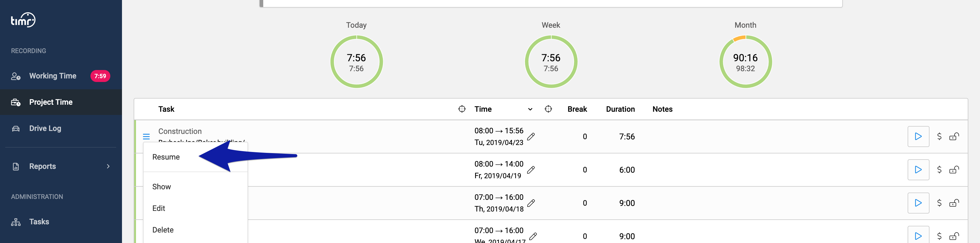Click the timr logo
980x243 pixels.
[x=23, y=20]
